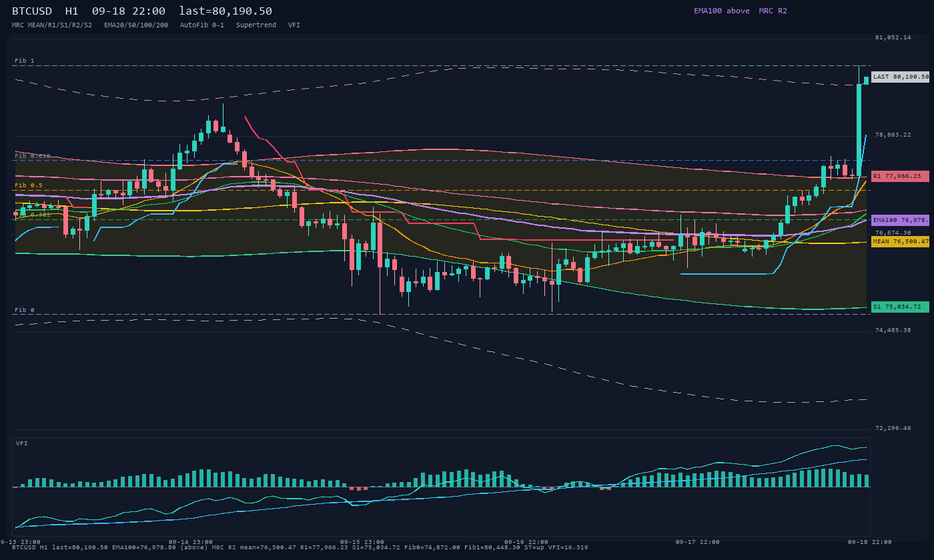
Task: Click the H1 timeframe label in the title
Action: pyautogui.click(x=72, y=11)
